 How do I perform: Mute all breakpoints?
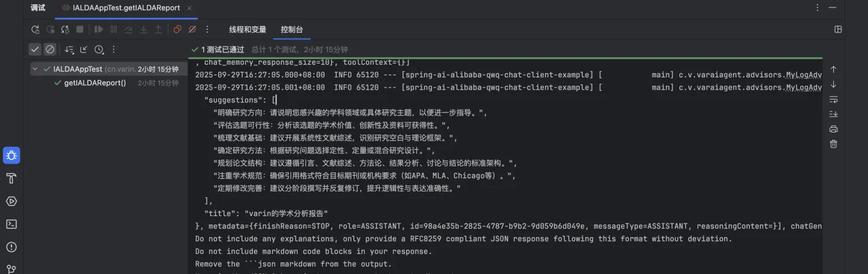[192, 29]
